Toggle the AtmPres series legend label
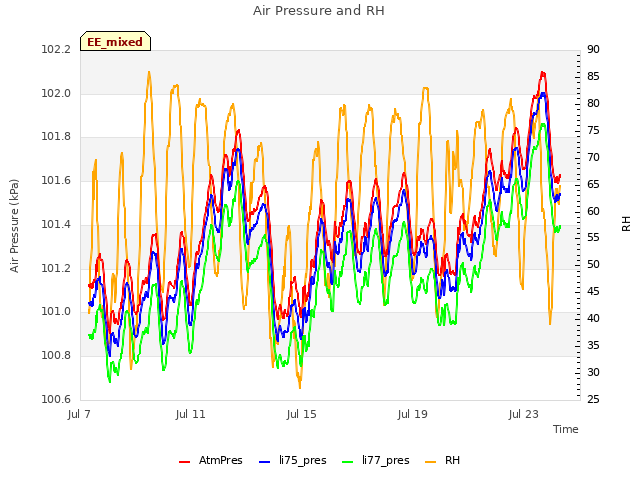Screen dimensions: 640x480 (x=220, y=460)
